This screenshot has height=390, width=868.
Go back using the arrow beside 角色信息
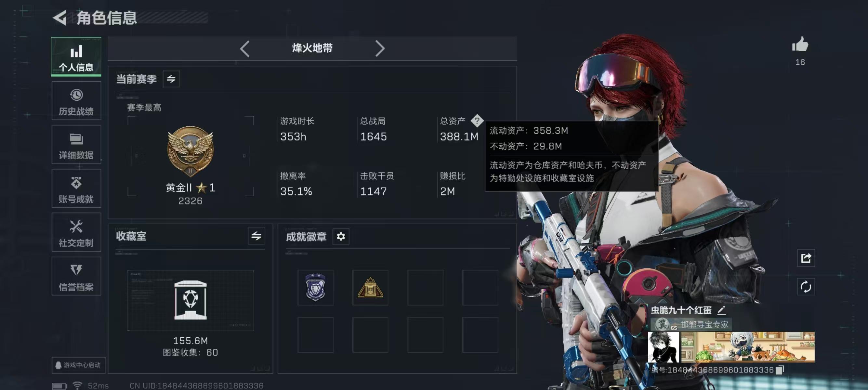pyautogui.click(x=60, y=18)
